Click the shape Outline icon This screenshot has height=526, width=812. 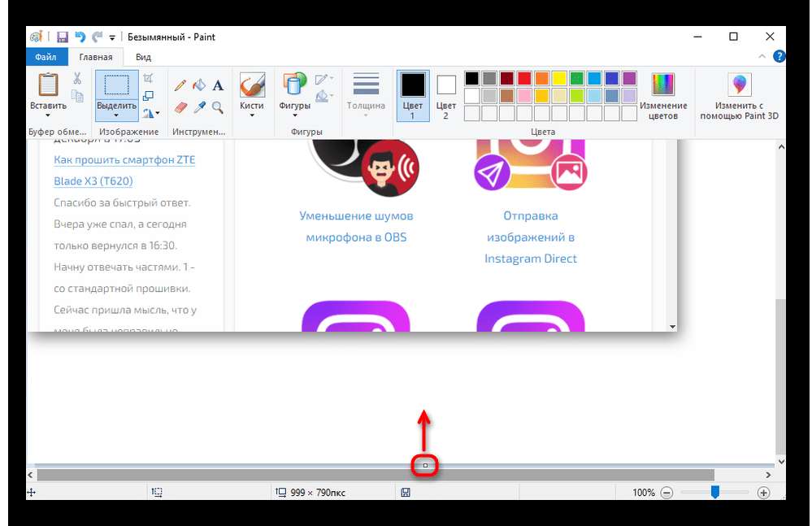point(322,79)
